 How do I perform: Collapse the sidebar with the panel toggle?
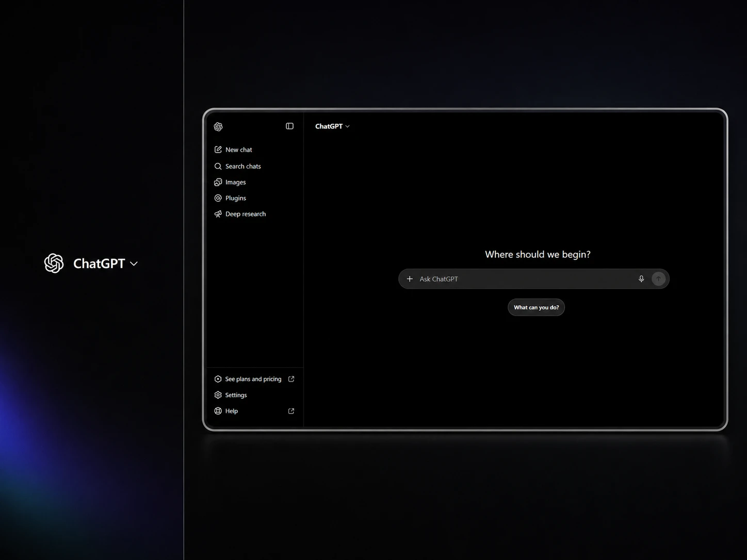click(289, 126)
